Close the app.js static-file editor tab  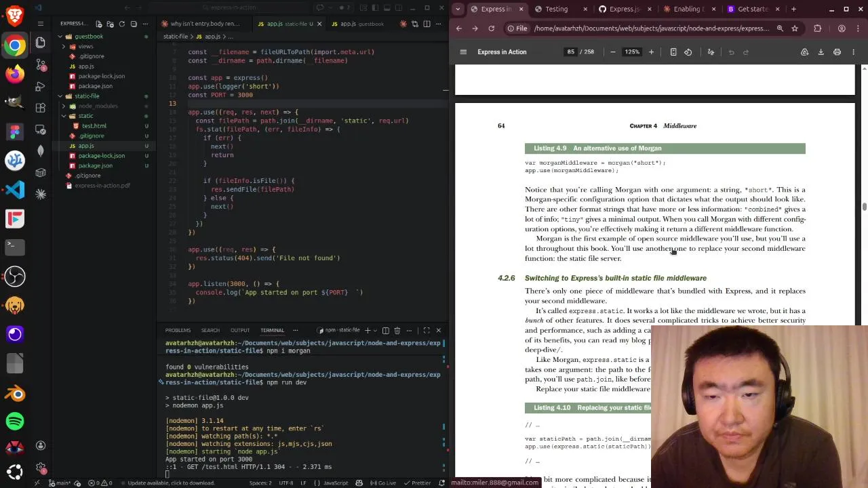320,24
